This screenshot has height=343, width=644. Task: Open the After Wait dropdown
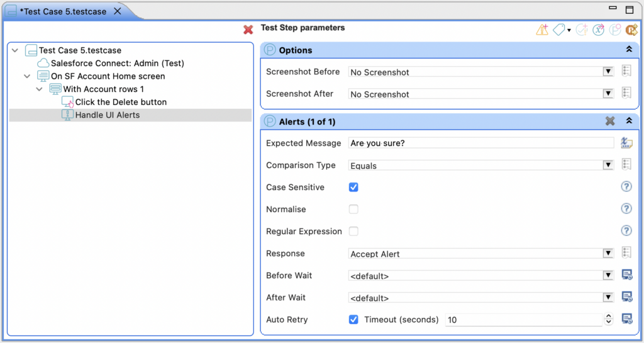(x=608, y=298)
